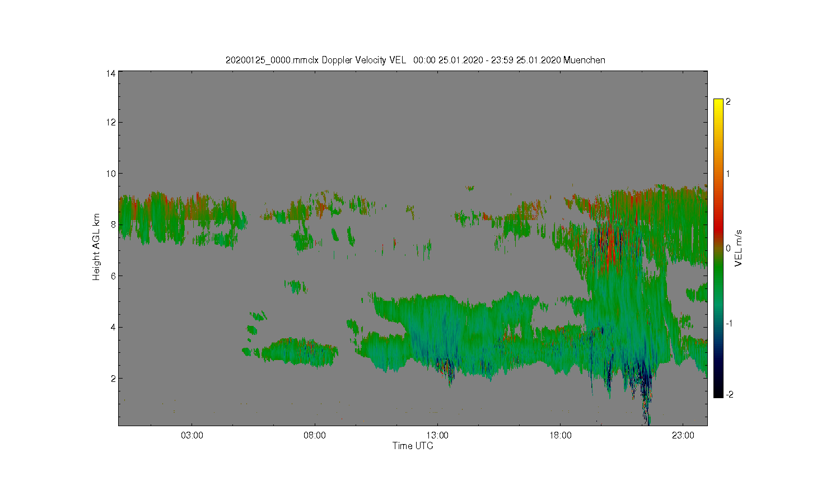The width and height of the screenshot is (840, 504).
Task: Click the yellow top of the colorbar
Action: pos(718,104)
